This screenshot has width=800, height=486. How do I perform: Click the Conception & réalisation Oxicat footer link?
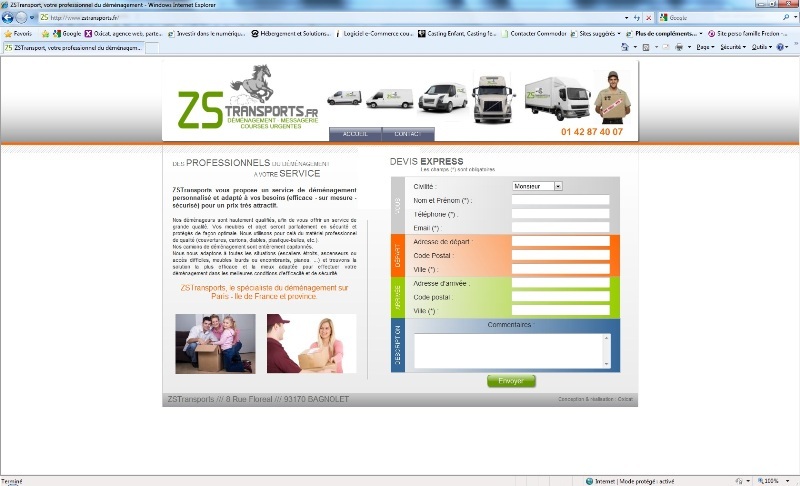595,399
